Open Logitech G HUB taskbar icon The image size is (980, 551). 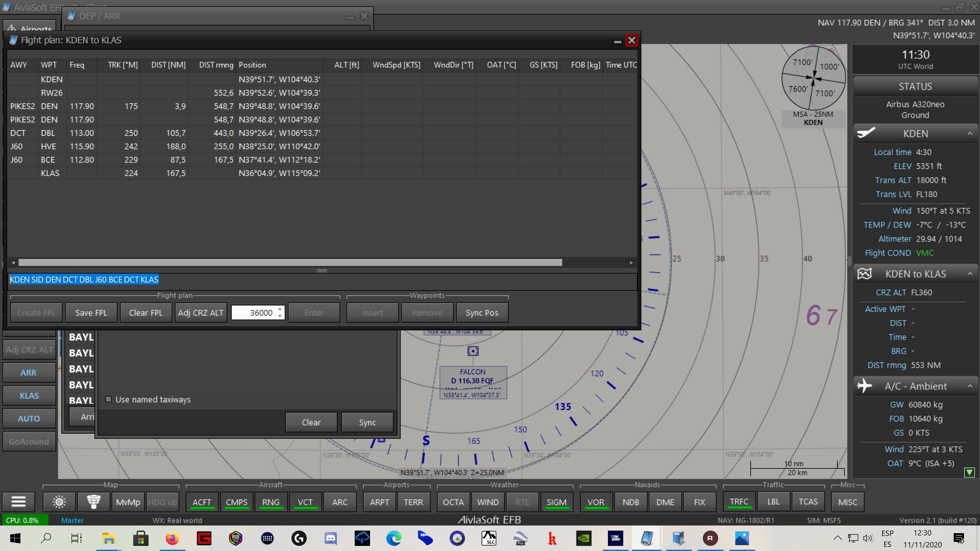(299, 538)
